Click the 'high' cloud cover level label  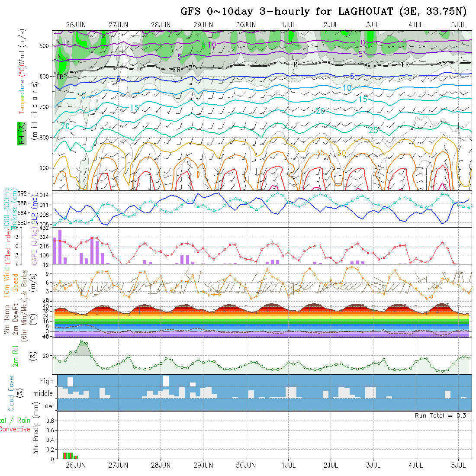46,381
